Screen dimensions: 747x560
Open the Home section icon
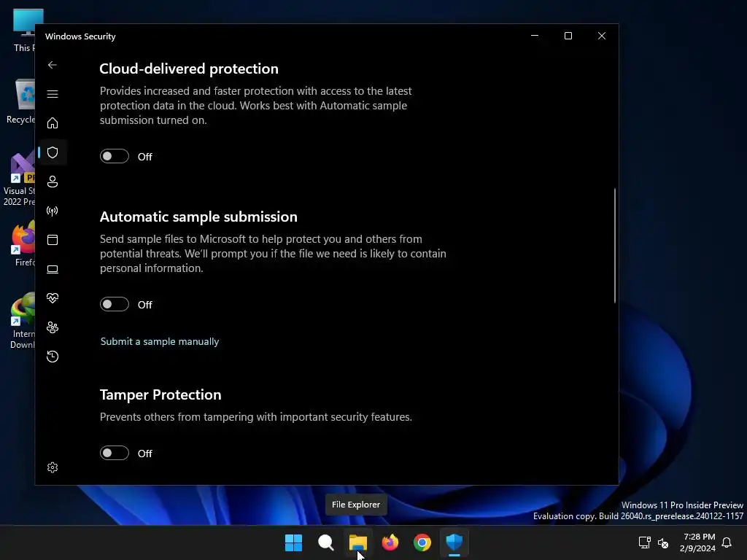click(x=53, y=122)
